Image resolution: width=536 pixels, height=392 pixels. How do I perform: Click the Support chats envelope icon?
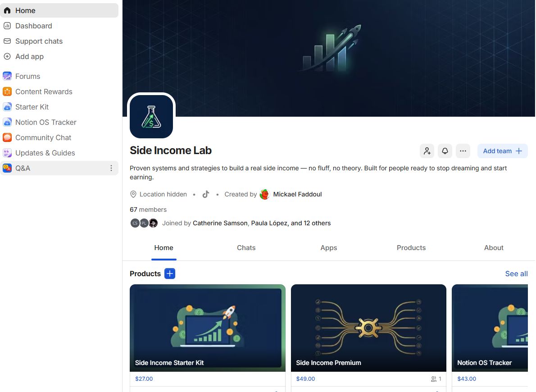tap(7, 41)
